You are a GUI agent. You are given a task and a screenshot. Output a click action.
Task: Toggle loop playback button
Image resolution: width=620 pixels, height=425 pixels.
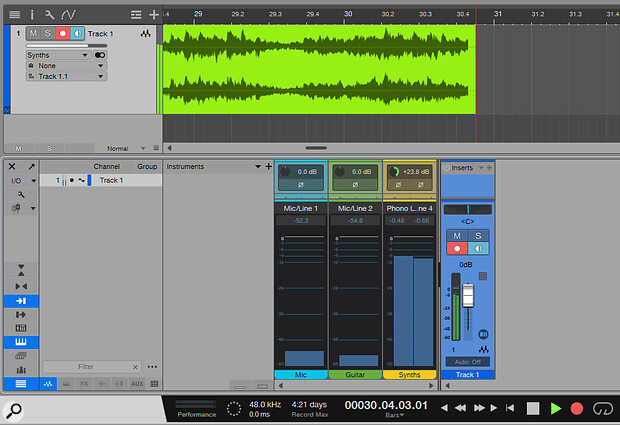[x=602, y=408]
